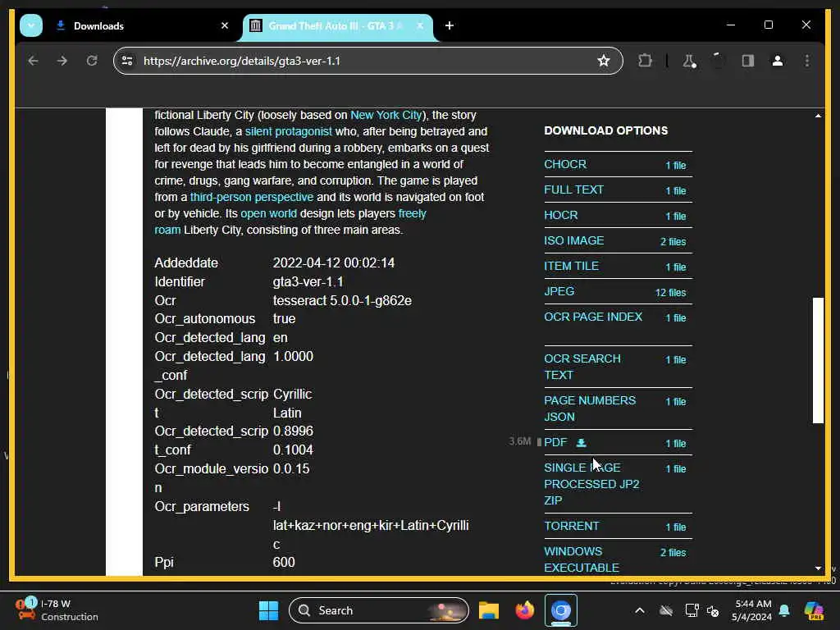Open OCR SEARCH TEXT download
This screenshot has width=840, height=630.
click(582, 367)
